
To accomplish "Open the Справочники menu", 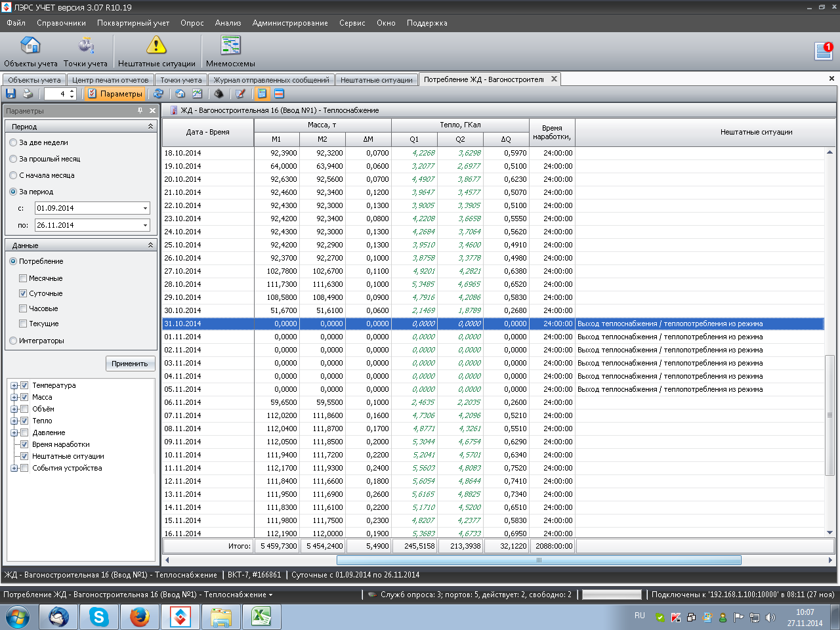I will [61, 23].
